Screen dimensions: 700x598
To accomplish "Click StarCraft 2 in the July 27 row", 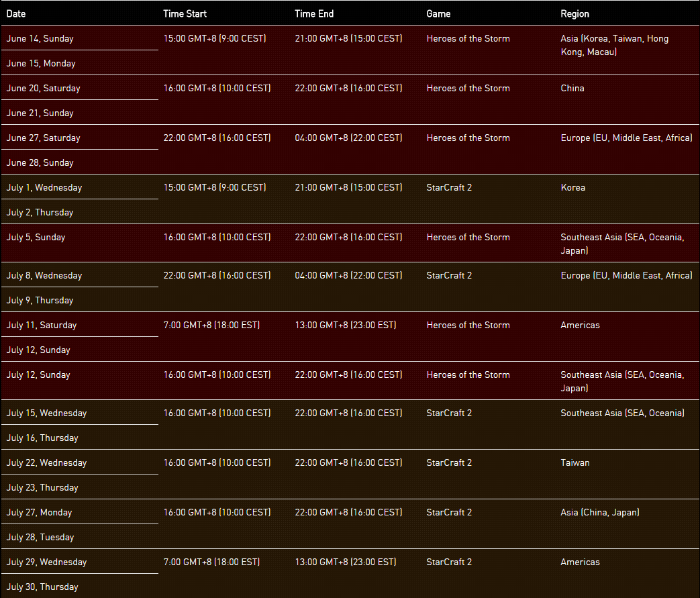I will click(449, 512).
